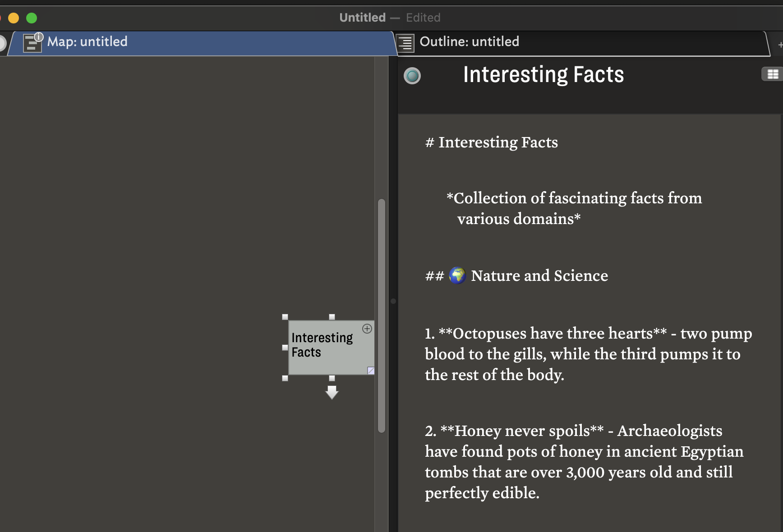Click the plus circle on the map note
783x532 pixels.
click(x=367, y=329)
